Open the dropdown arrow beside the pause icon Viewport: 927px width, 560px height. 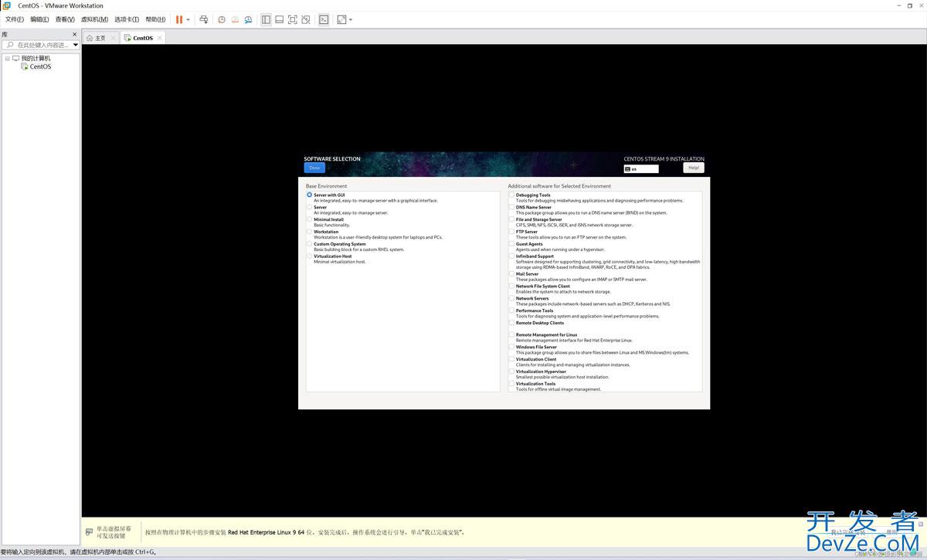pyautogui.click(x=188, y=19)
